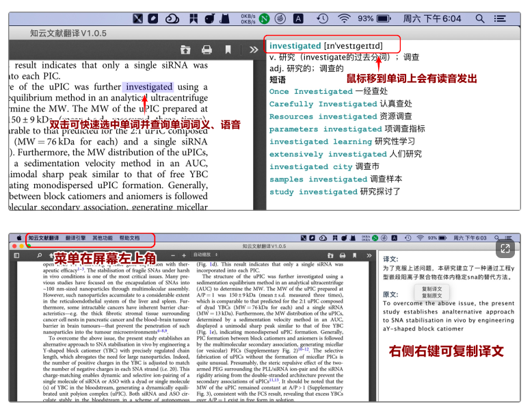Click the open-file folder icon in the large upper toolbar

coord(185,49)
